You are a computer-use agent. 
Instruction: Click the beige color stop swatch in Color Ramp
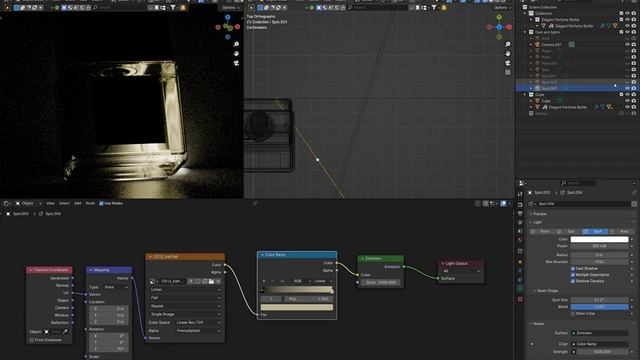tap(297, 307)
